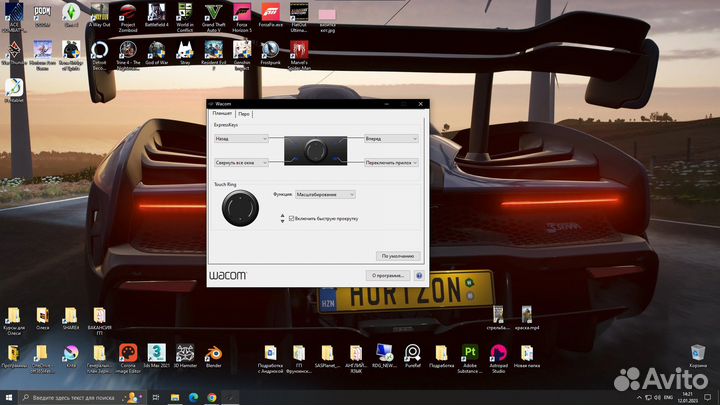Launch Adobe Substance Painter icon

coord(469,359)
